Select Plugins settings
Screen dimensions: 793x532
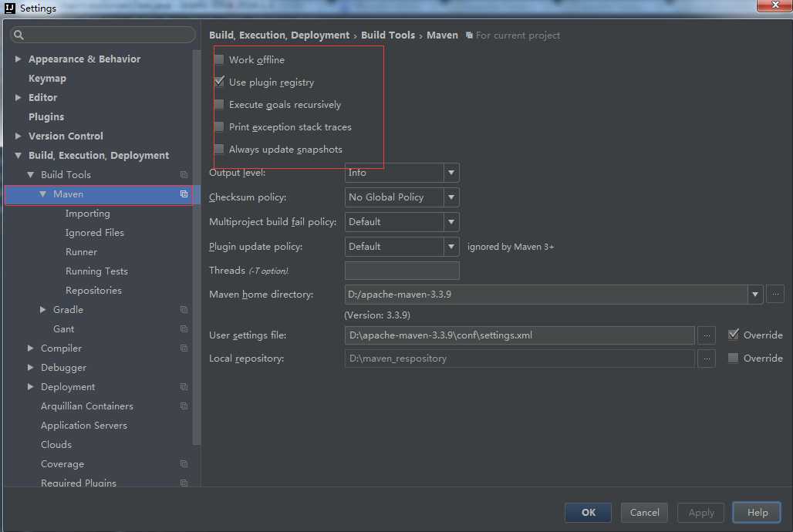pyautogui.click(x=46, y=117)
